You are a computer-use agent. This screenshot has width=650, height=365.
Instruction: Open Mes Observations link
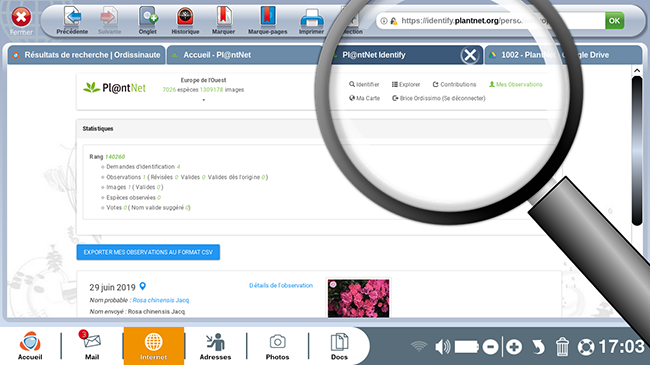[516, 84]
